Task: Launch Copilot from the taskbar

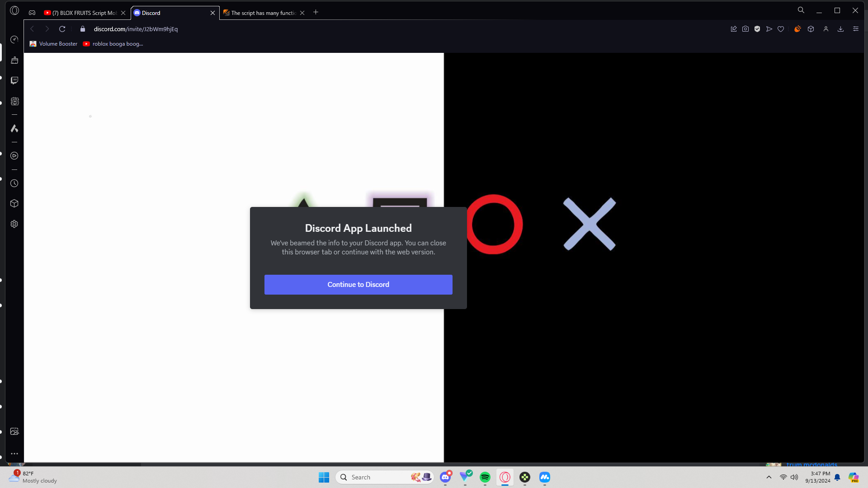Action: tap(854, 477)
